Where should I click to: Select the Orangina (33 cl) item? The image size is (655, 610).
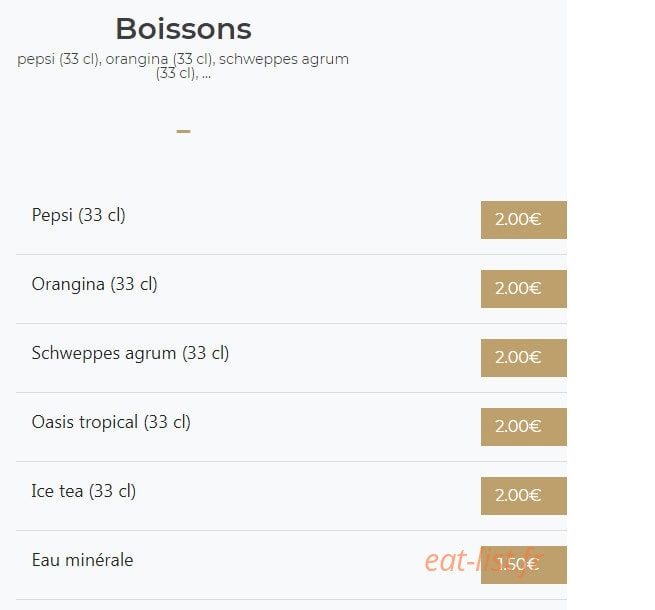tap(94, 284)
